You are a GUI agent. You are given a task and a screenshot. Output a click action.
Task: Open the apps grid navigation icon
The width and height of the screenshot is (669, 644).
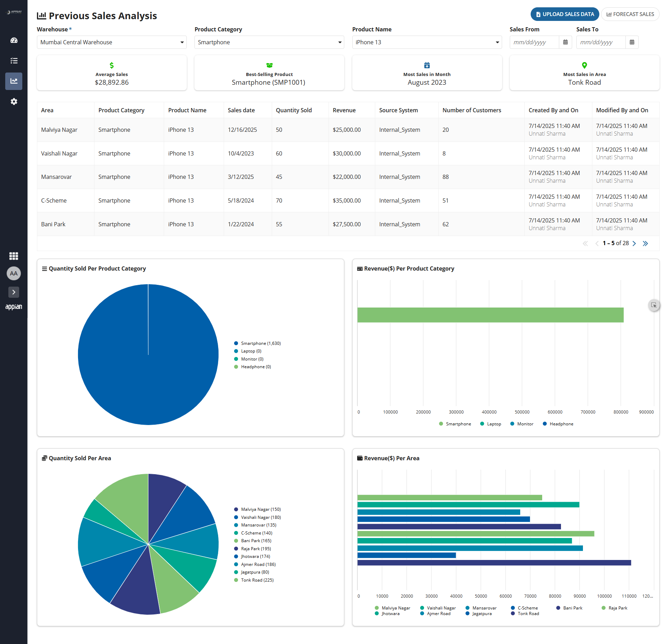(14, 256)
